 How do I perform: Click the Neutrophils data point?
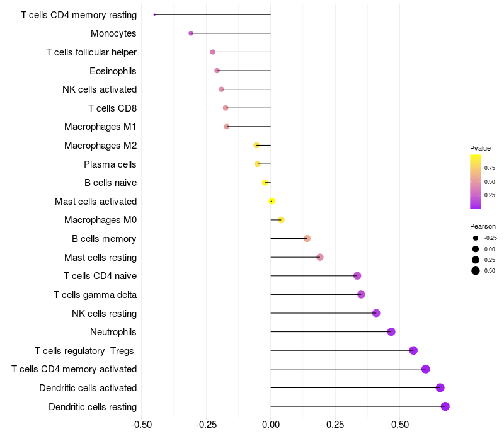click(391, 331)
